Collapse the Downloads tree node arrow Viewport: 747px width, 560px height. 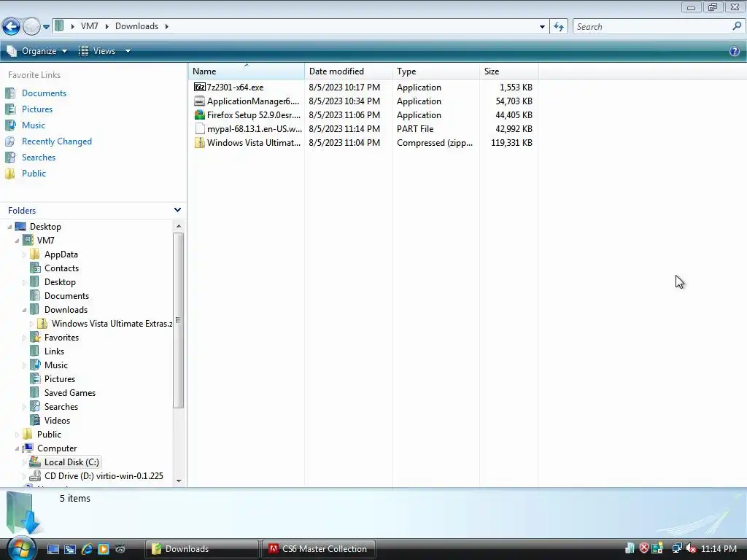coord(24,309)
